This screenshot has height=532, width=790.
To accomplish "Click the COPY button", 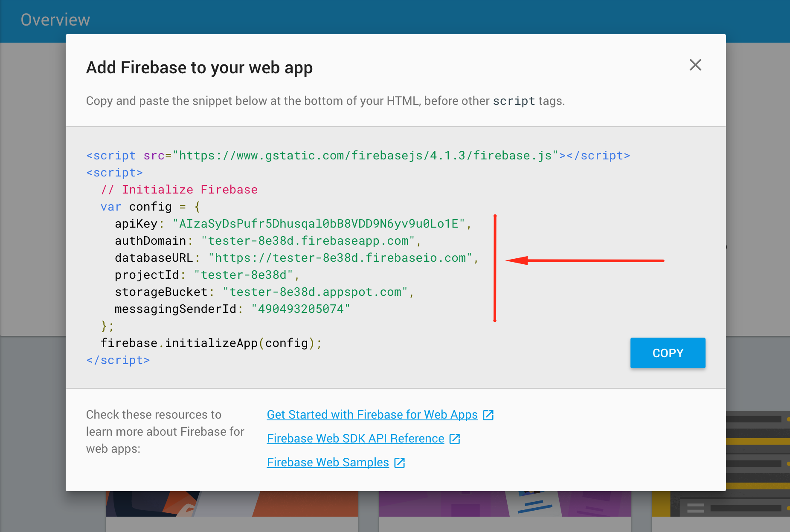I will (668, 353).
